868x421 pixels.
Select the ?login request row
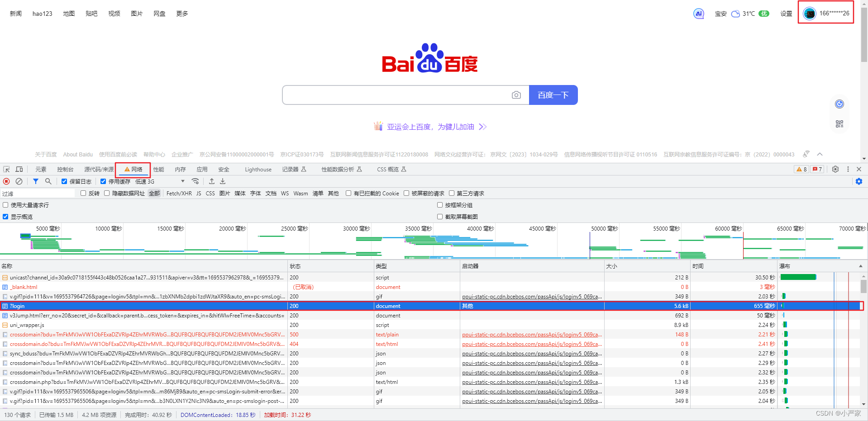coord(430,306)
